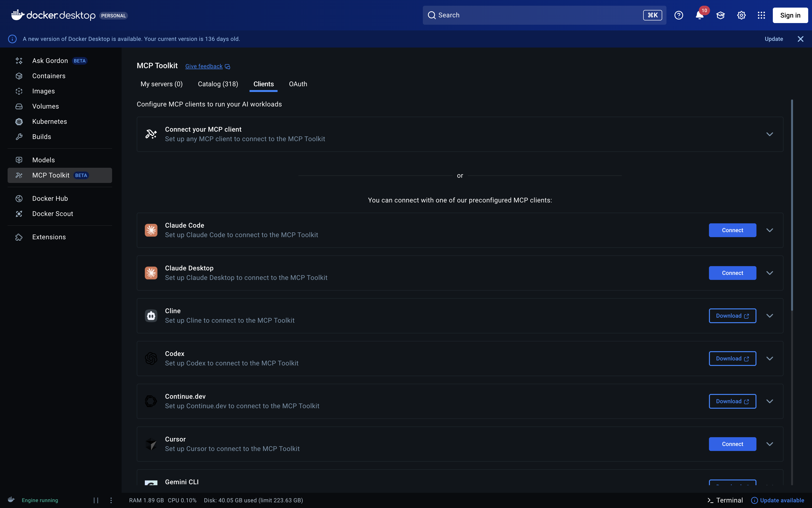Click the info icon in update banner
The width and height of the screenshot is (812, 508).
click(x=12, y=39)
